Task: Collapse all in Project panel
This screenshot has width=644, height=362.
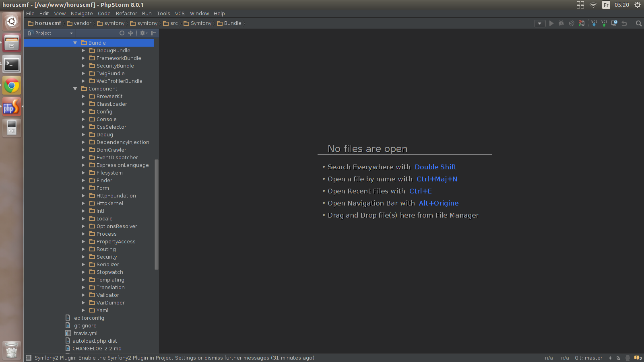Action: point(130,33)
